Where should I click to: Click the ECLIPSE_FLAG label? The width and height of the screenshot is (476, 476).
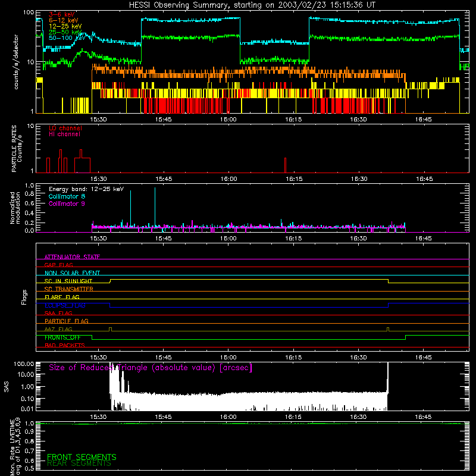(x=65, y=305)
